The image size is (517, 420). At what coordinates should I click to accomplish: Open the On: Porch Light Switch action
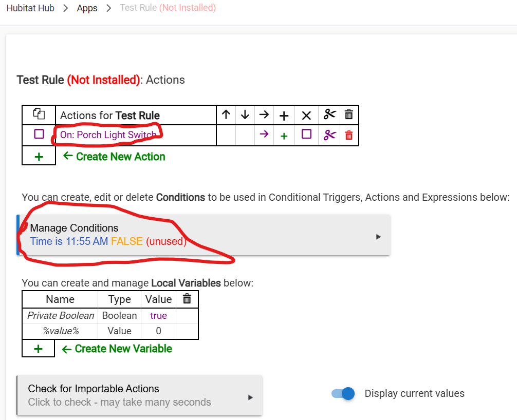click(108, 135)
